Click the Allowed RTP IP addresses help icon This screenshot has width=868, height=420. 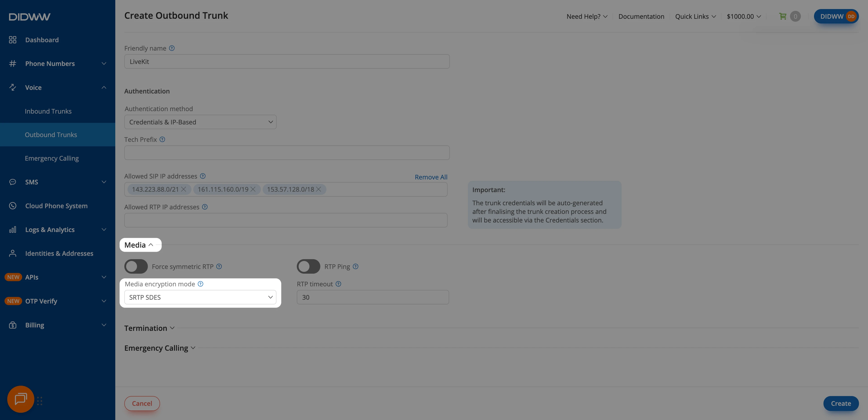point(205,207)
